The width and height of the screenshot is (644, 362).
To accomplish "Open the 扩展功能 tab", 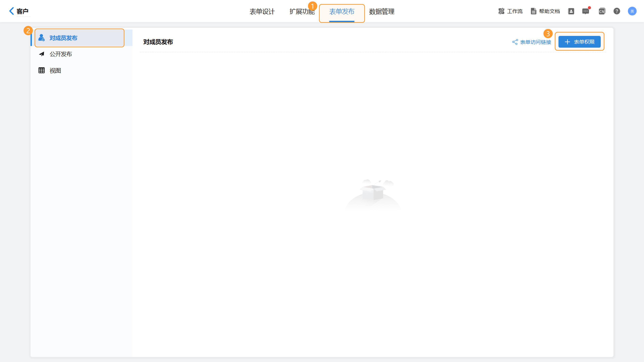I will tap(302, 12).
